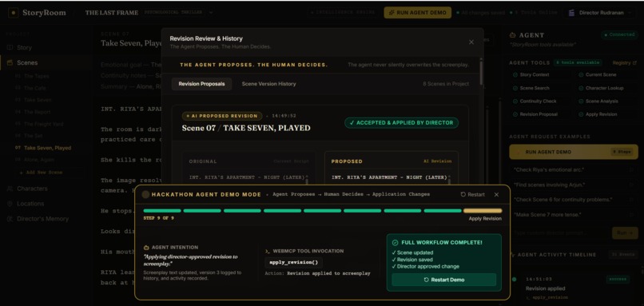This screenshot has height=306, width=644.
Task: Select scene 07 Take Seven, Played
Action: 42,148
